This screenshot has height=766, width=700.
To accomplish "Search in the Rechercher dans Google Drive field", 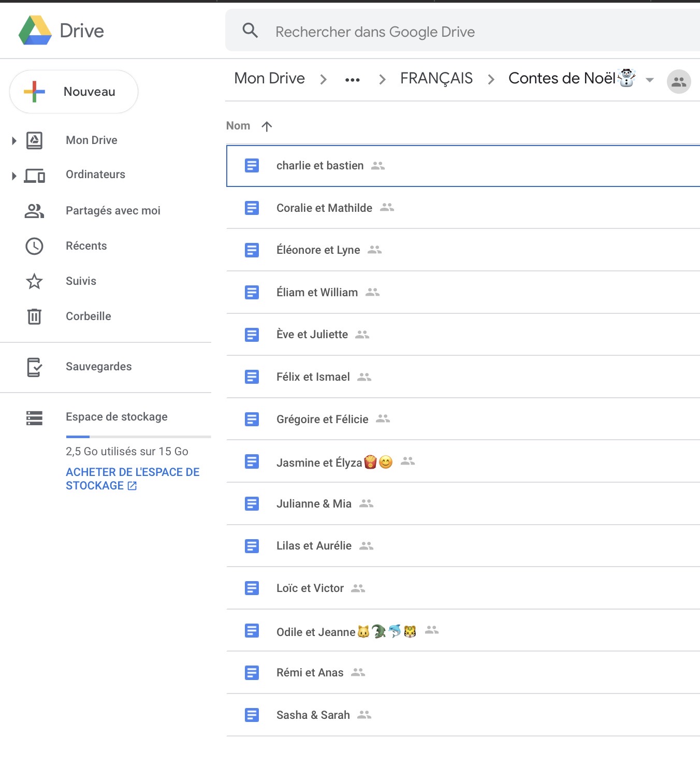I will pos(462,31).
